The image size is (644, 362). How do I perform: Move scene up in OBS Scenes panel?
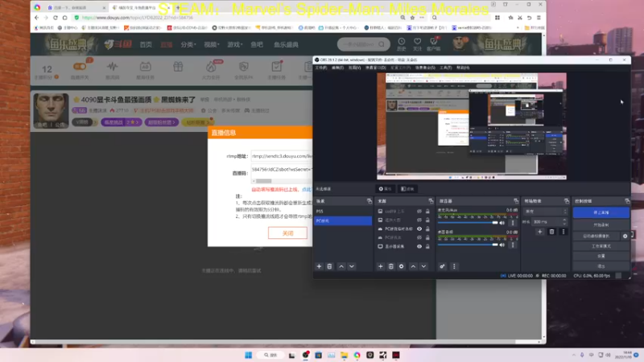click(x=341, y=266)
